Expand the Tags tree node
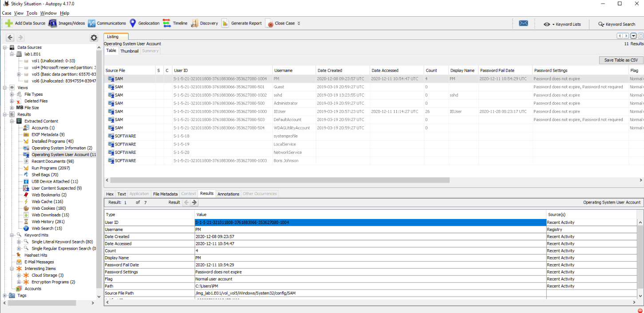The height and width of the screenshot is (313, 644). point(5,295)
